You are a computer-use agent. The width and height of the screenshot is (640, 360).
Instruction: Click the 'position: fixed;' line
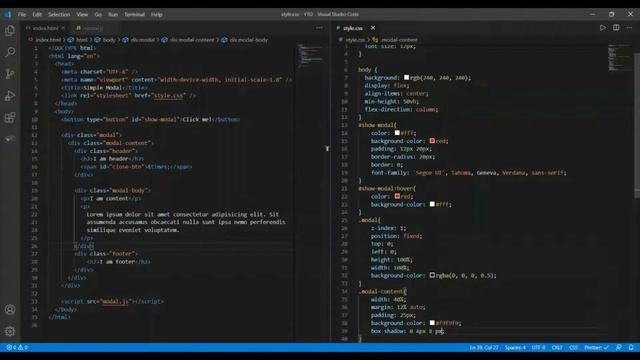click(x=396, y=236)
